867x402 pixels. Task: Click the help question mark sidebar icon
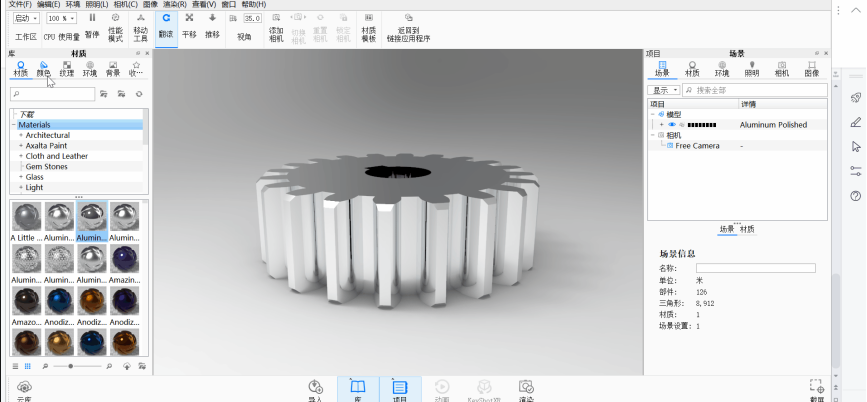(855, 196)
